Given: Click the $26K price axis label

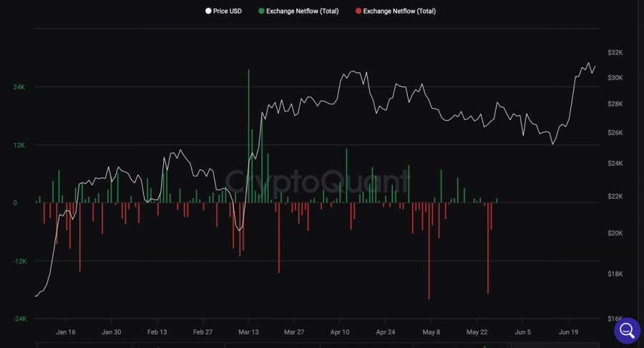Looking at the screenshot, I should (x=615, y=132).
